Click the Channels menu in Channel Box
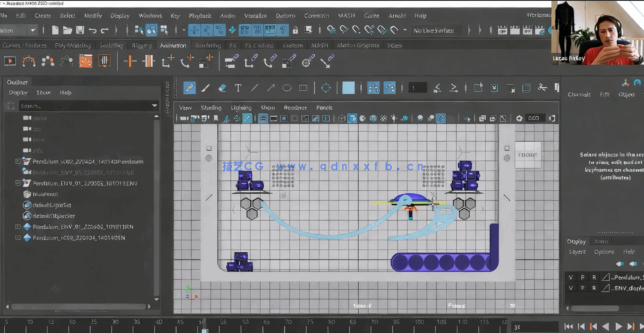 tap(579, 94)
